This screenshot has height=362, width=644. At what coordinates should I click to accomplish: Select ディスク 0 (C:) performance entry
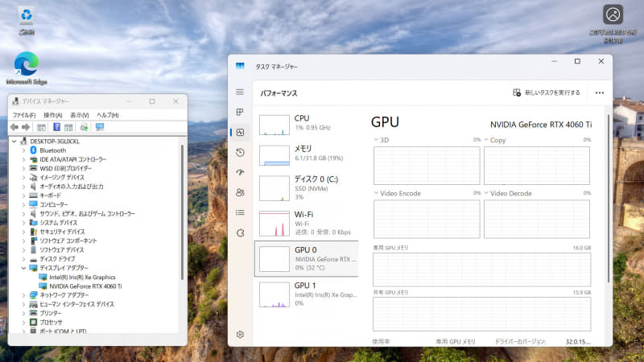tap(307, 187)
